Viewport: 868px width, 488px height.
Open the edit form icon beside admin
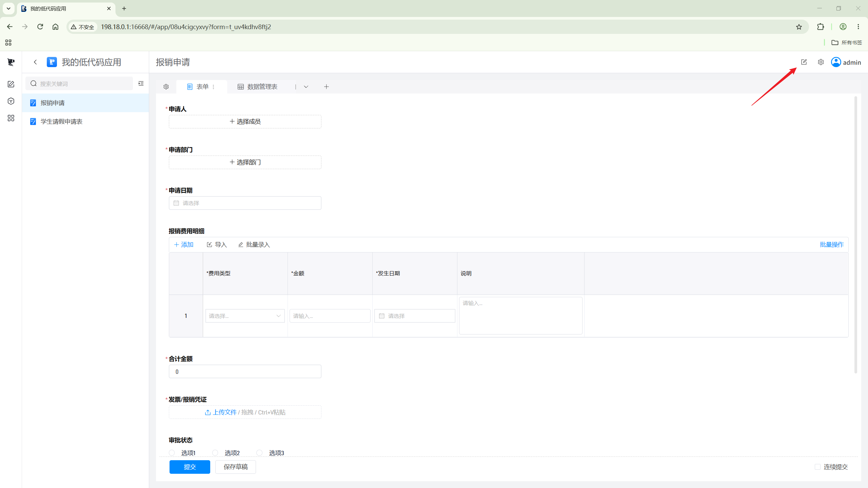(x=804, y=62)
